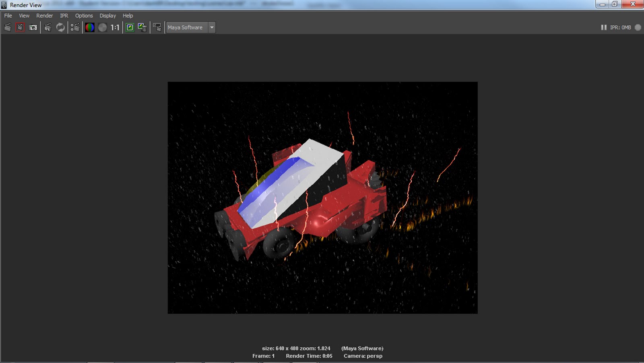Viewport: 644px width, 363px height.
Task: Open the File menu of Render View
Action: coord(7,16)
